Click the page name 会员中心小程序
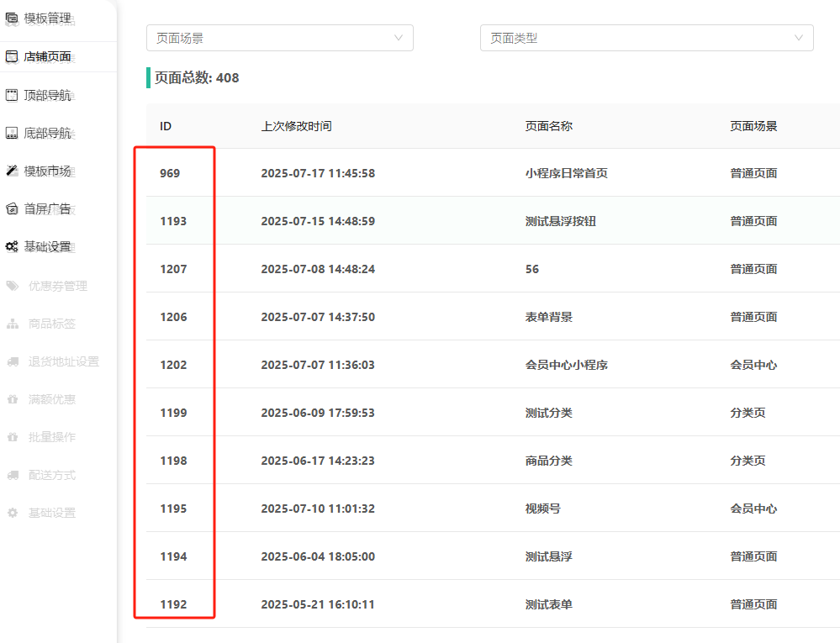This screenshot has width=840, height=643. coord(566,365)
